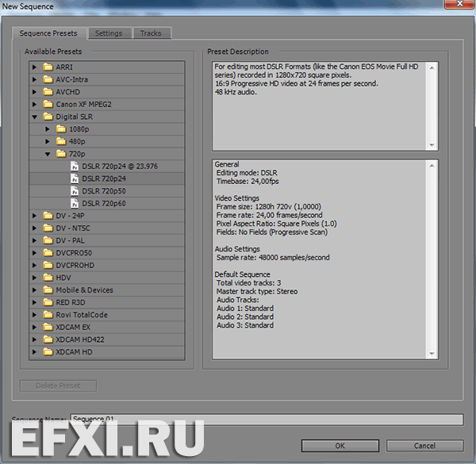
Task: Click General settings box scroll down arrow
Action: 432,353
